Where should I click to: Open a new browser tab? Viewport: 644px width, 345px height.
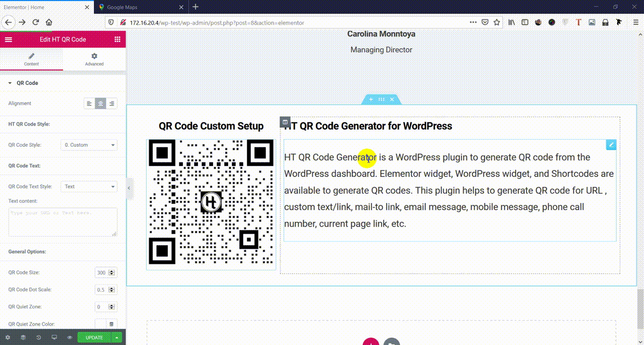195,7
